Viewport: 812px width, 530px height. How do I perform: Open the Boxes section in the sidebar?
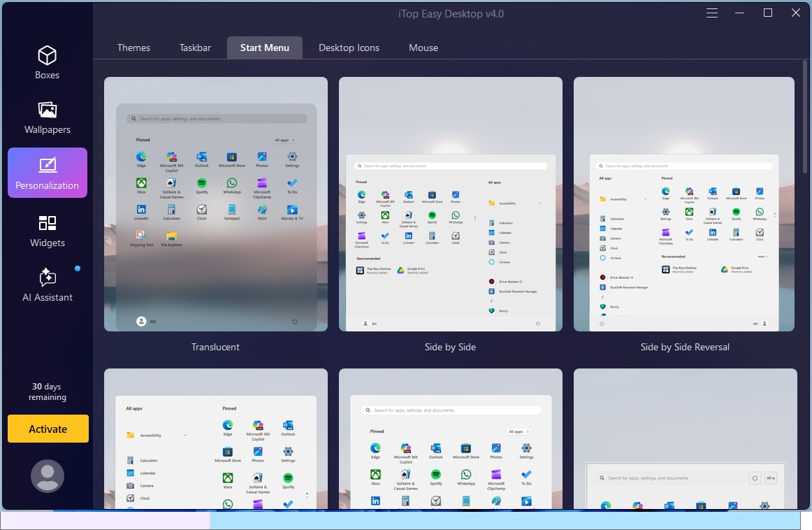[47, 62]
